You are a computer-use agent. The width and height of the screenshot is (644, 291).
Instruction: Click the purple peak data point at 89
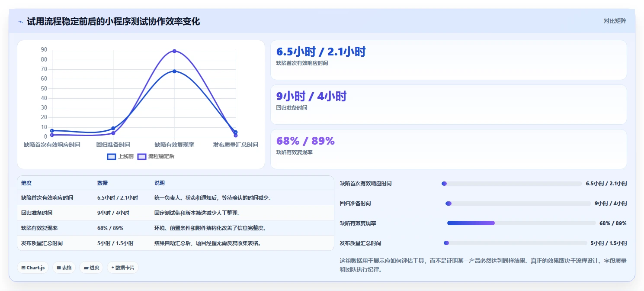coord(174,51)
